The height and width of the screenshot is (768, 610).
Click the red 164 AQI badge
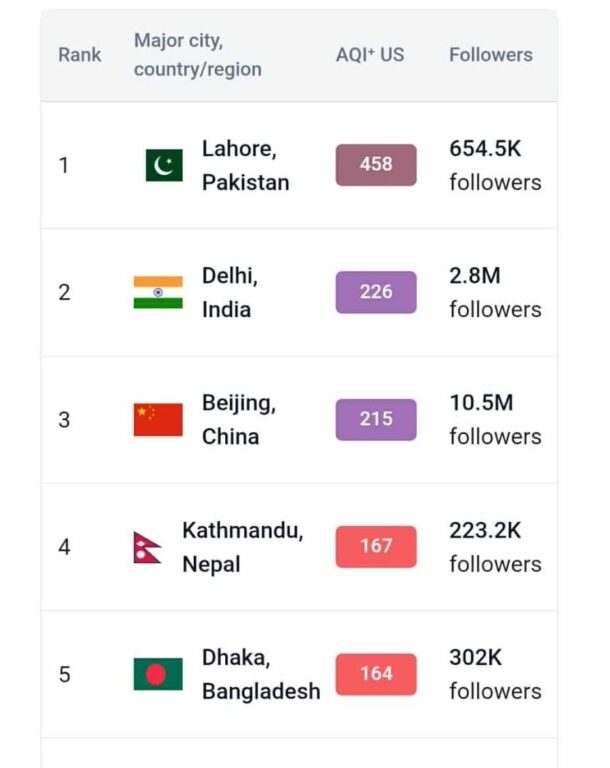(376, 674)
